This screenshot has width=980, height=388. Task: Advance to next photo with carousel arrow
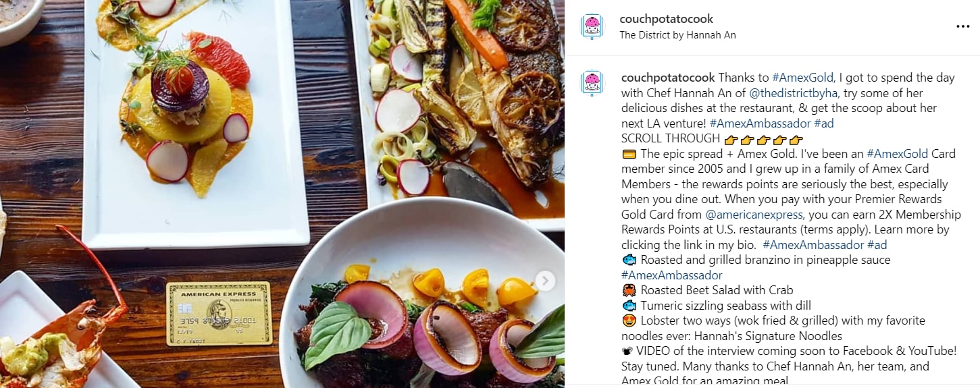point(545,281)
